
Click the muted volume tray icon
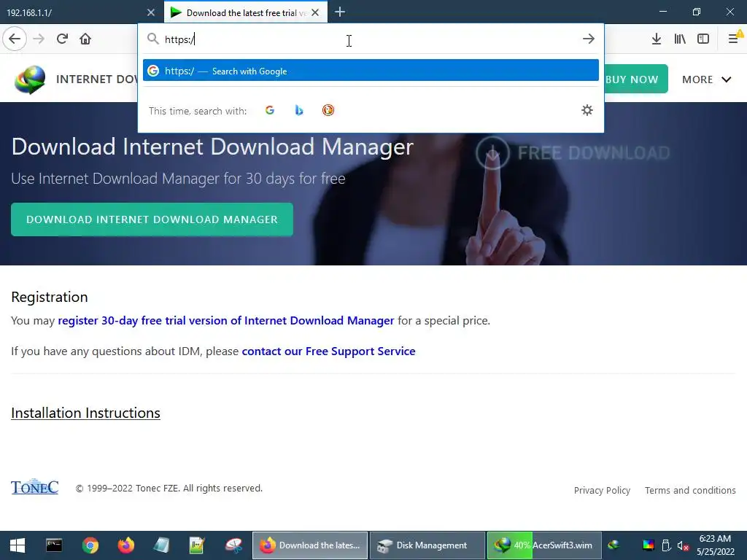[683, 545]
